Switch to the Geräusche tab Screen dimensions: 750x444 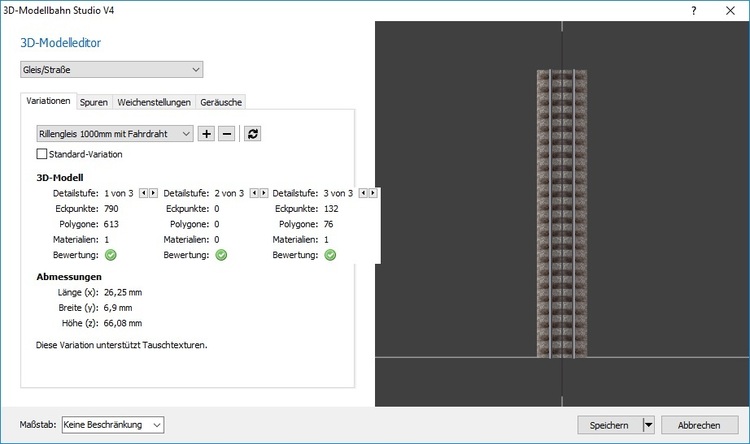[x=221, y=102]
